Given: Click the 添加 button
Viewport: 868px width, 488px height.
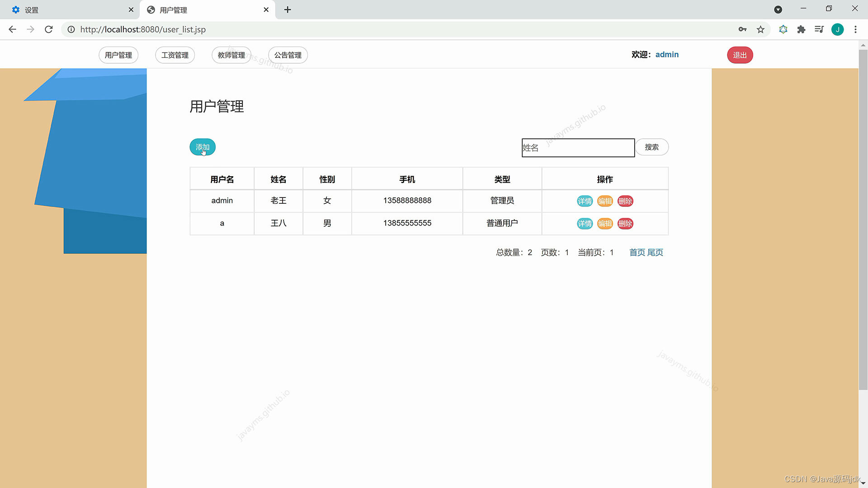Looking at the screenshot, I should (202, 147).
